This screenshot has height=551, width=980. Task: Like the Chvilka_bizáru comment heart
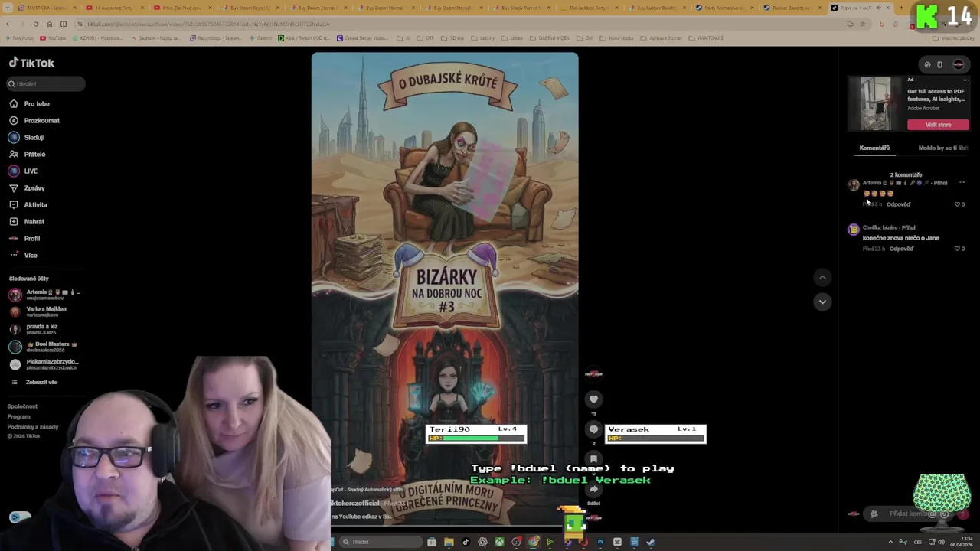pos(957,249)
